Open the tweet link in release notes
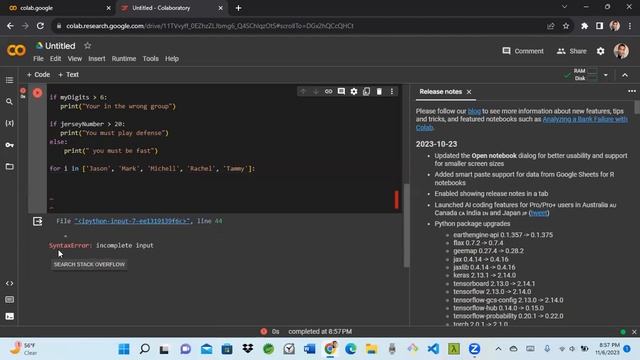This screenshot has height=360, width=640. click(x=539, y=213)
